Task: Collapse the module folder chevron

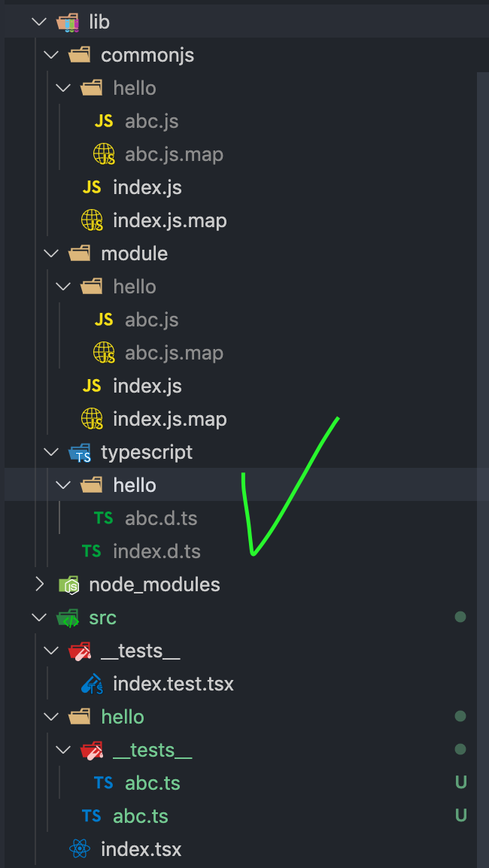Action: click(50, 253)
